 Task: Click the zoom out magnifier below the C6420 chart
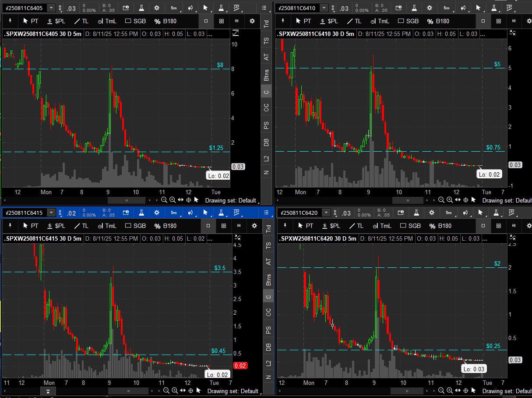pos(441,391)
